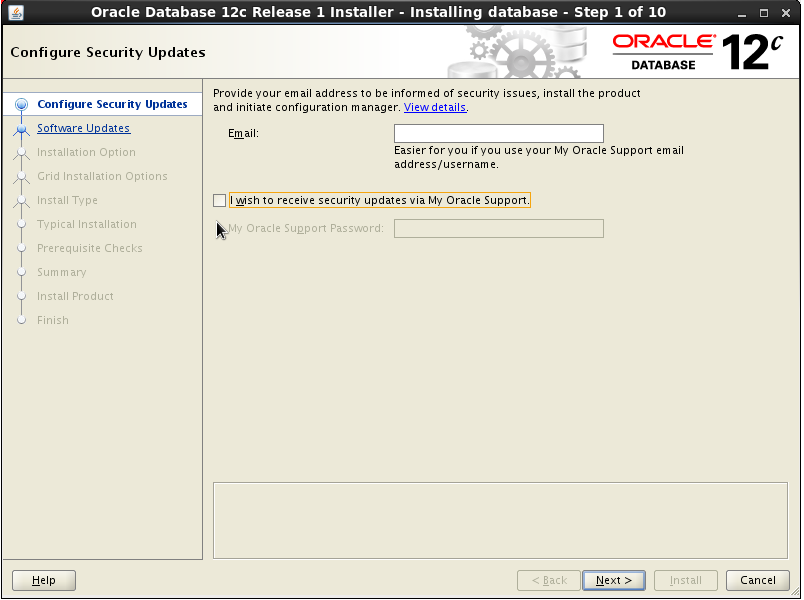The width and height of the screenshot is (804, 600).
Task: Enable receiving security updates via My Oracle Support
Action: 219,201
